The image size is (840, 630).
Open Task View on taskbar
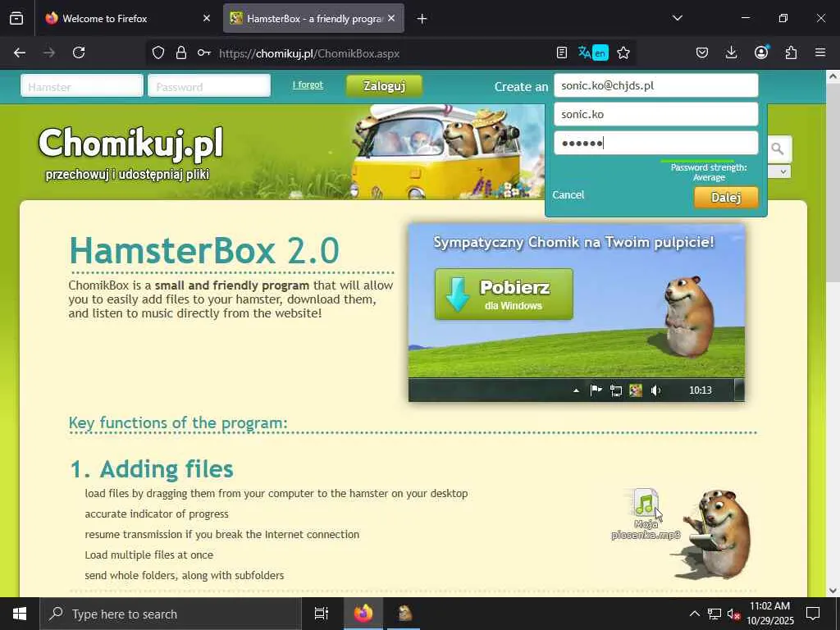(x=321, y=614)
